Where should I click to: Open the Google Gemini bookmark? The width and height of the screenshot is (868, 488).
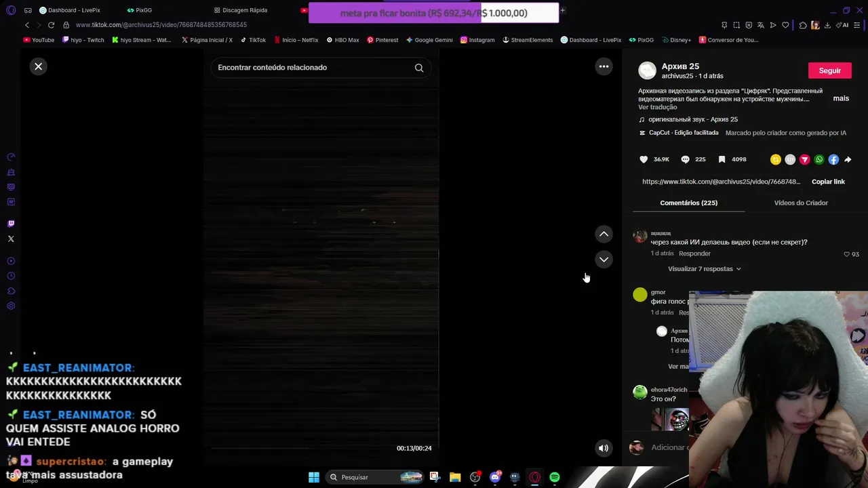[429, 40]
